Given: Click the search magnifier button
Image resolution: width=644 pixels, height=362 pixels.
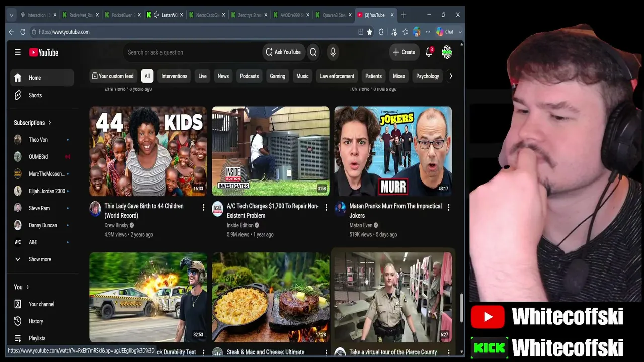Looking at the screenshot, I should [313, 52].
